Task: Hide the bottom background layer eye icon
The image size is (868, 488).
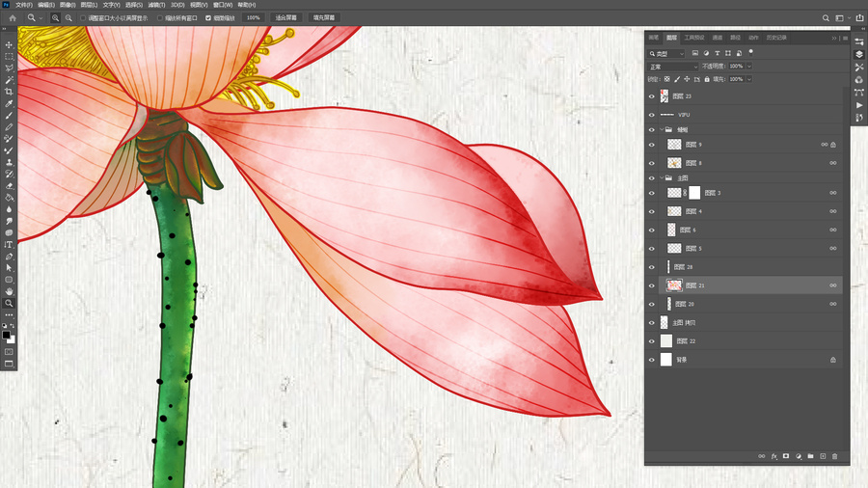Action: pyautogui.click(x=652, y=360)
